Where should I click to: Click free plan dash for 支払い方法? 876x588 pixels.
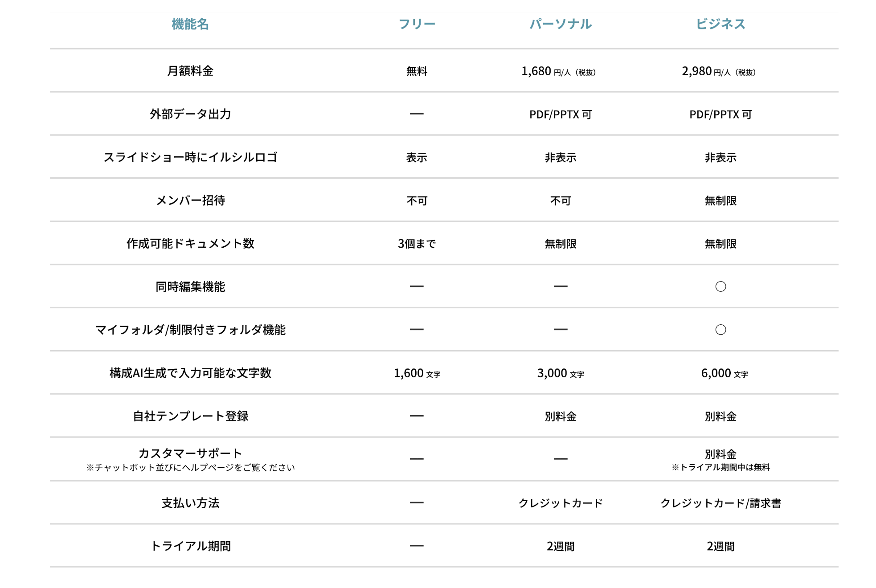pos(416,502)
